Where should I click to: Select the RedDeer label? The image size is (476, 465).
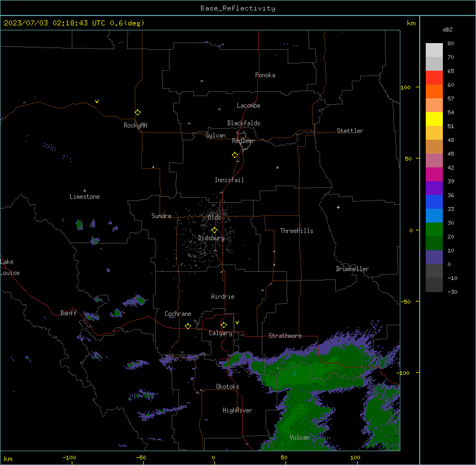click(243, 141)
